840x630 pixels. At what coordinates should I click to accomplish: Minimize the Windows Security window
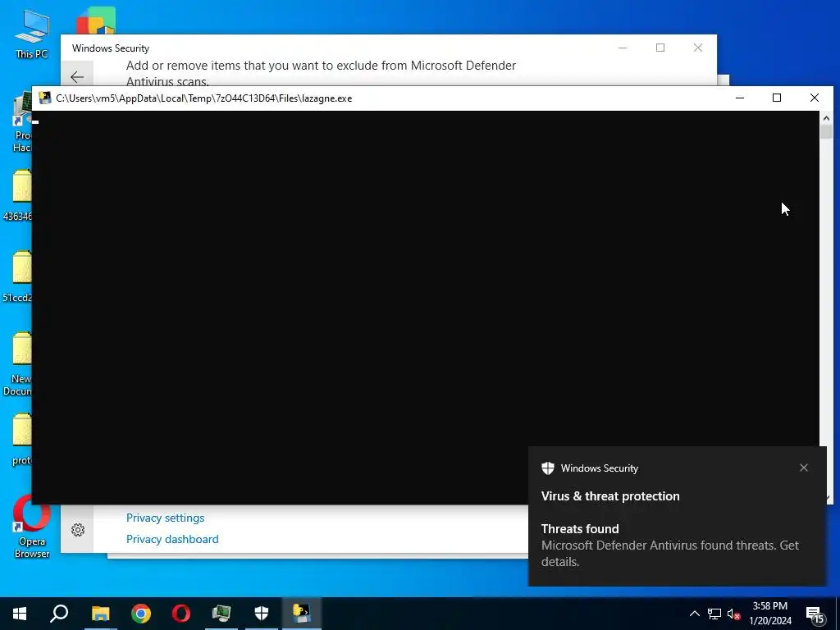point(623,48)
